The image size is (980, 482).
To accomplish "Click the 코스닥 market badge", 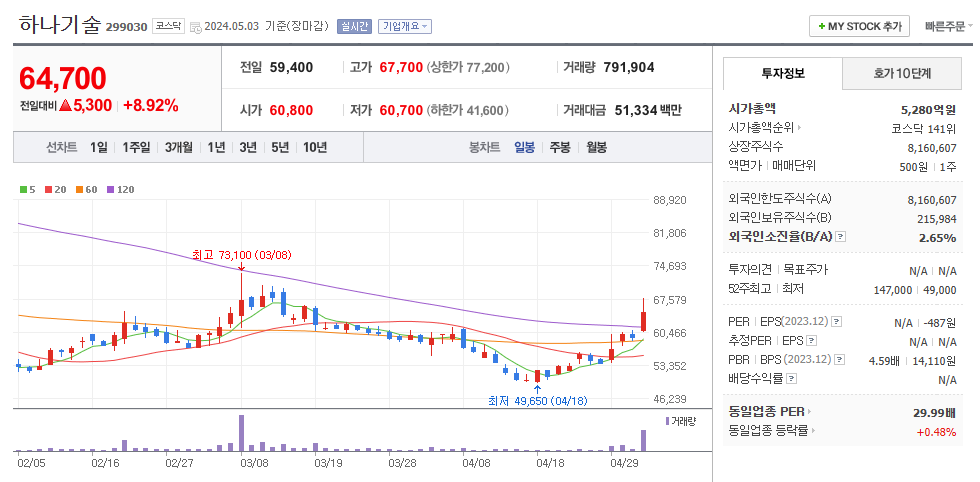I will 168,26.
